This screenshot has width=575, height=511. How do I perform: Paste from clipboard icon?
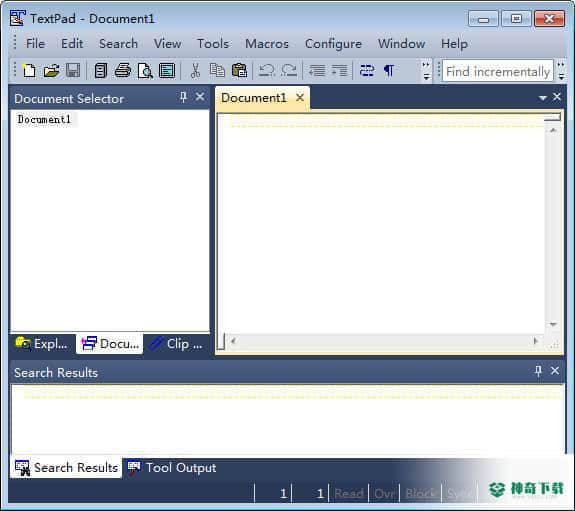point(239,70)
